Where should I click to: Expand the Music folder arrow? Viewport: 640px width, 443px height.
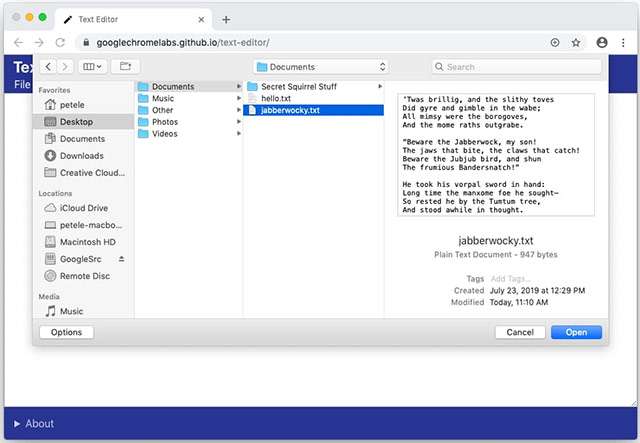[x=239, y=98]
